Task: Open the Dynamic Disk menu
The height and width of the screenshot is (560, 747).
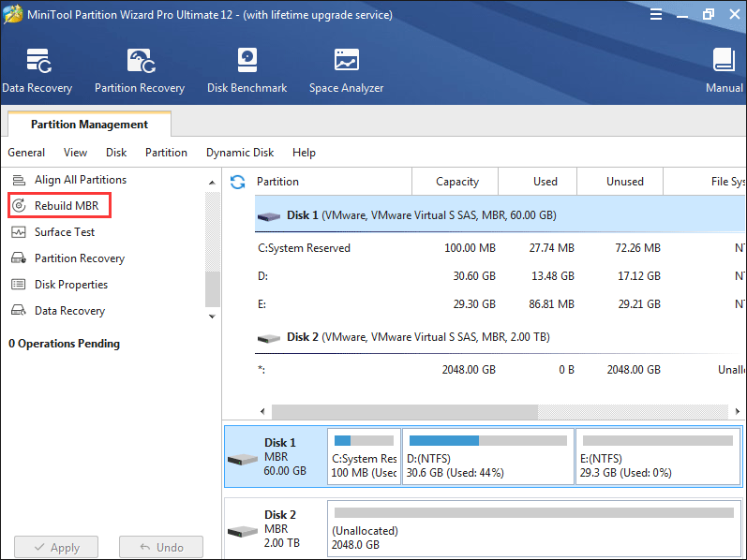Action: pyautogui.click(x=240, y=153)
